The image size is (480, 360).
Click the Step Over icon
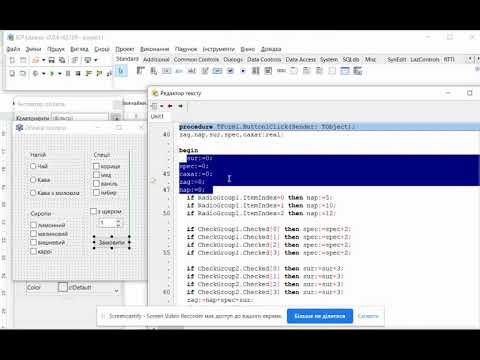pos(99,73)
